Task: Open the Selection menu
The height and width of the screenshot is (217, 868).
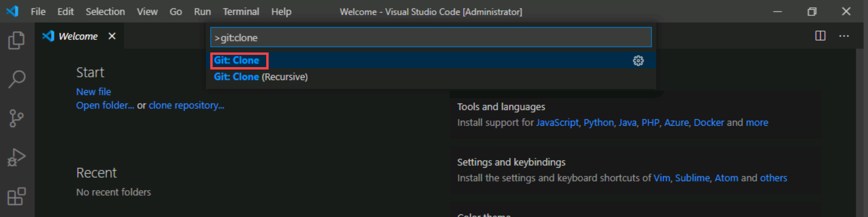Action: point(105,12)
